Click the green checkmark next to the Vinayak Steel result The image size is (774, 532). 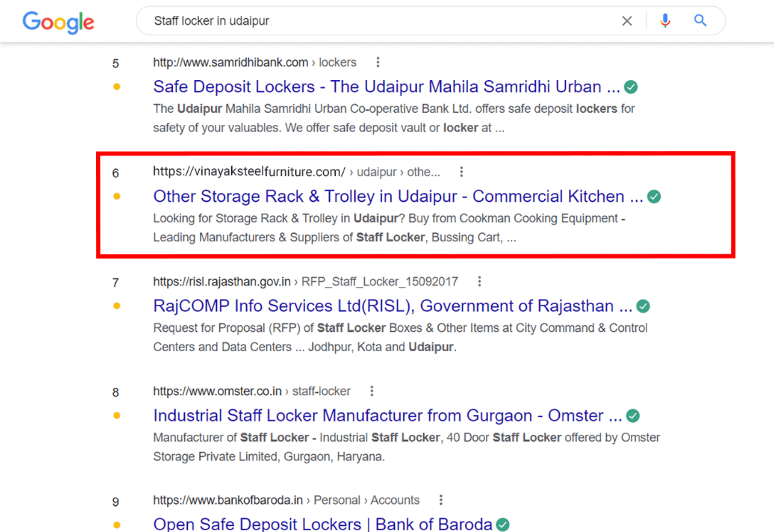point(654,196)
